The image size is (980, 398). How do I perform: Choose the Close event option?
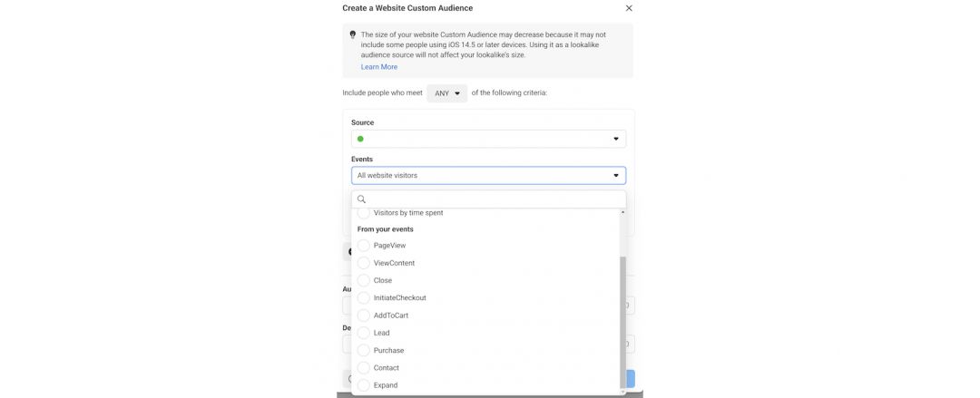point(364,280)
